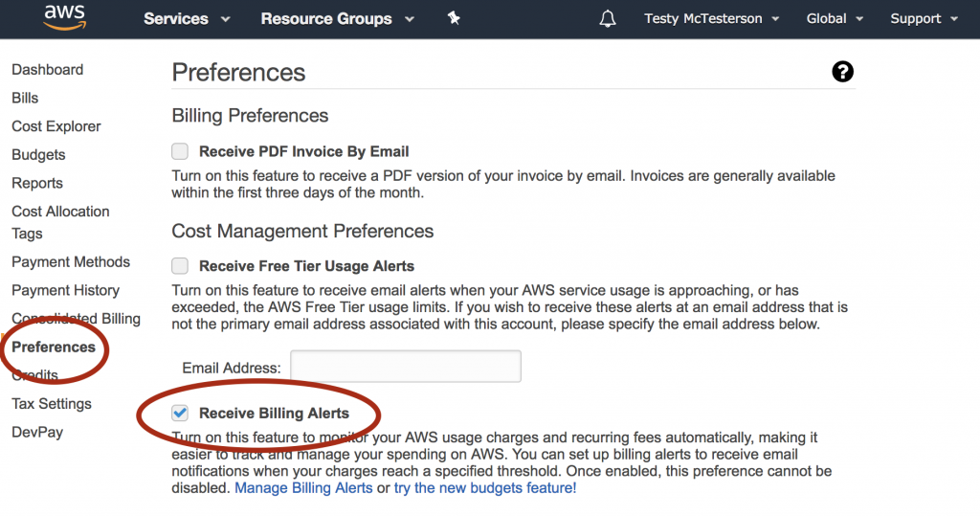Open the Reports sidebar item

(x=37, y=183)
